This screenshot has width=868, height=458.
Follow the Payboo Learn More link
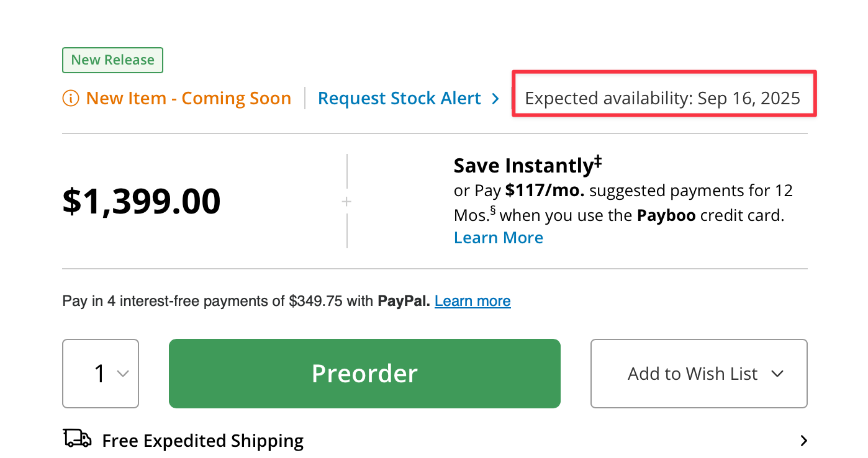pyautogui.click(x=499, y=238)
